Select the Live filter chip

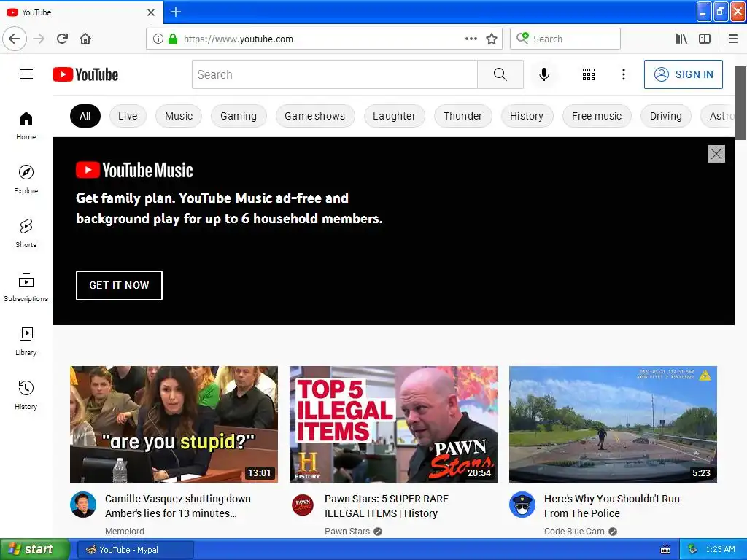pyautogui.click(x=128, y=116)
